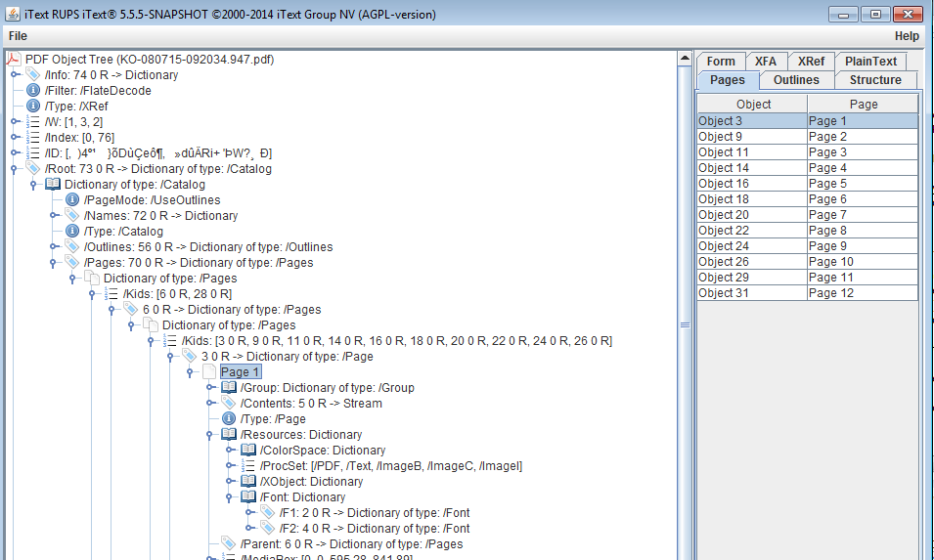Switch to the XRef tab
The width and height of the screenshot is (934, 560).
tap(811, 62)
